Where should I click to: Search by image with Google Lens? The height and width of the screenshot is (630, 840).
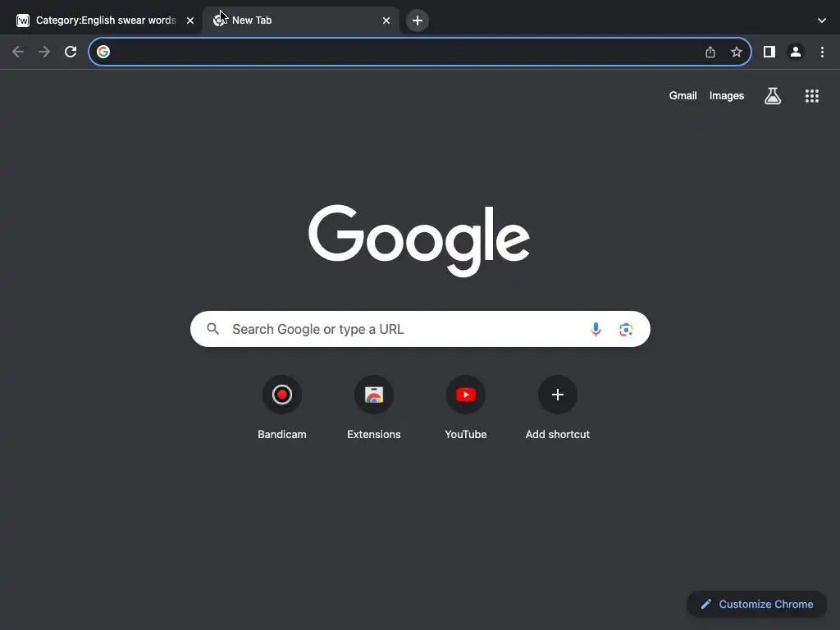[x=626, y=329]
